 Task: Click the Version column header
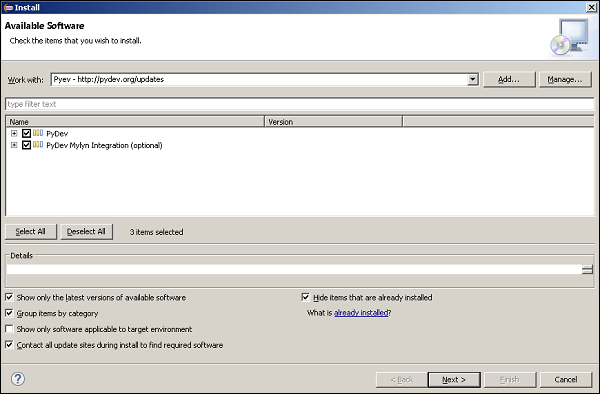click(333, 122)
